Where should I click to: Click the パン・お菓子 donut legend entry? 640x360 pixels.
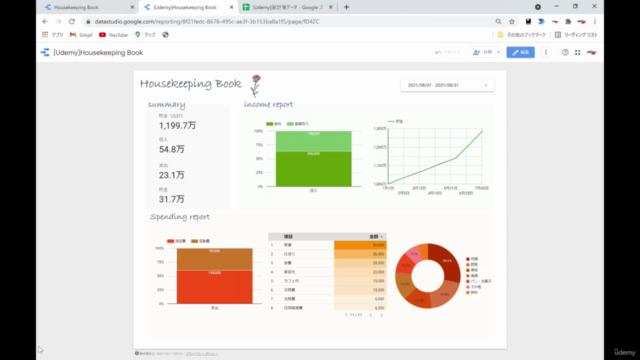tap(479, 281)
